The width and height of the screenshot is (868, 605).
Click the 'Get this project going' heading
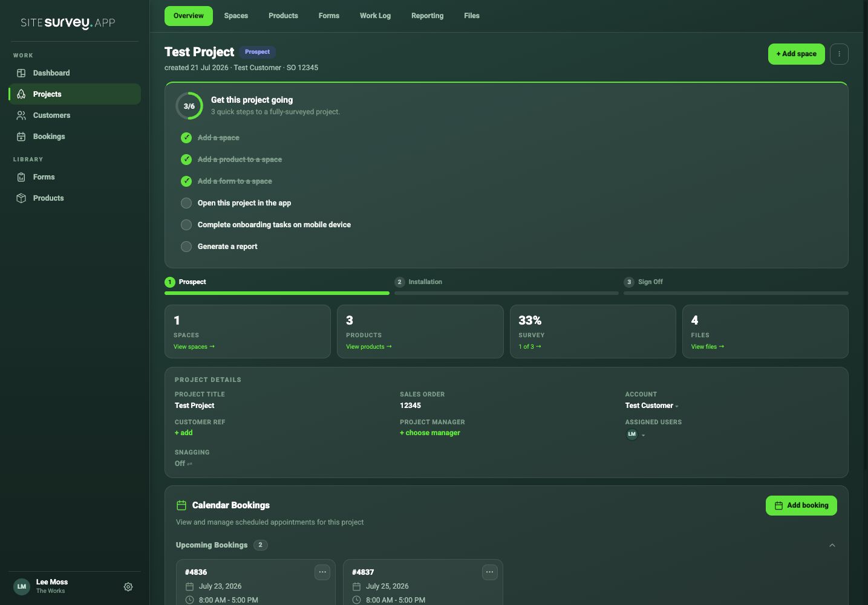252,100
